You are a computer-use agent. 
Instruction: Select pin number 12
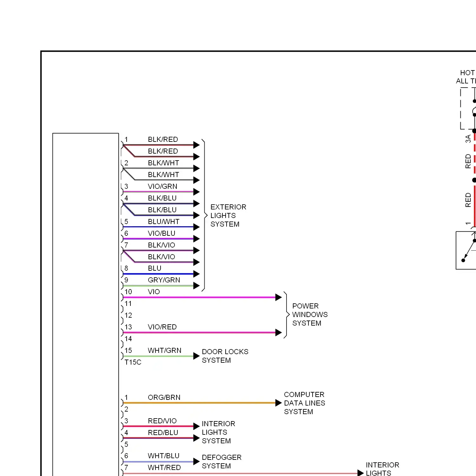128,315
